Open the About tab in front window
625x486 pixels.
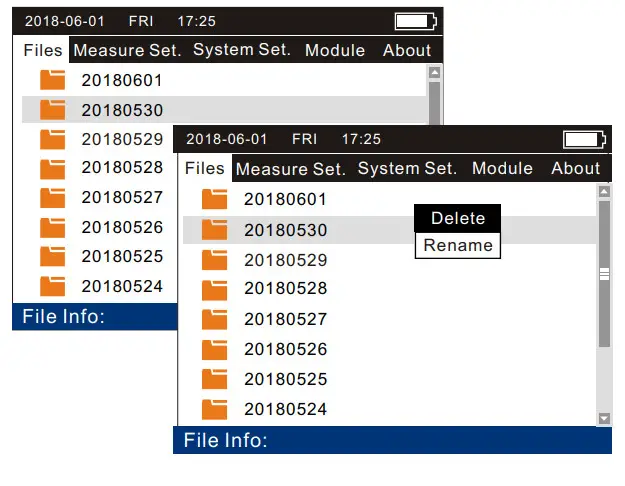[575, 168]
